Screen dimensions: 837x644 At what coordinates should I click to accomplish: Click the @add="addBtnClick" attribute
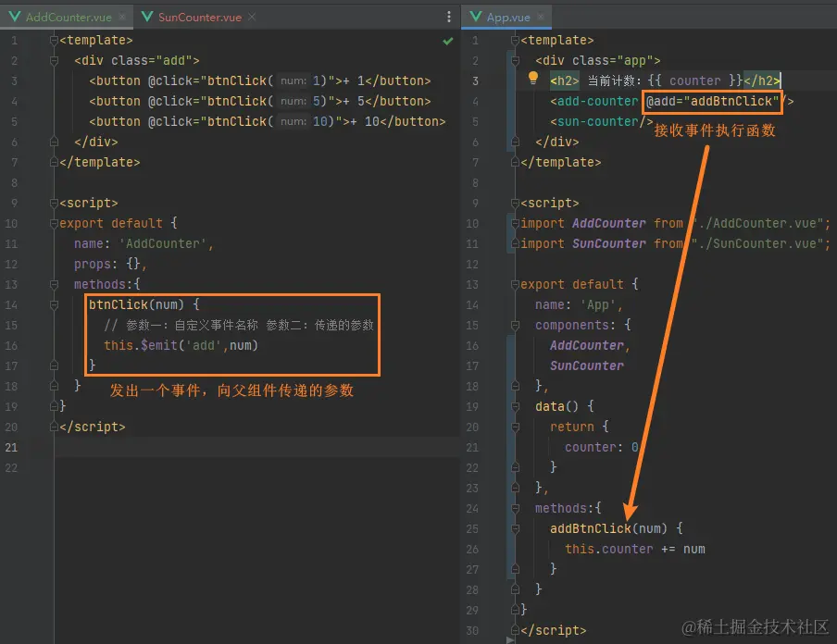(712, 102)
